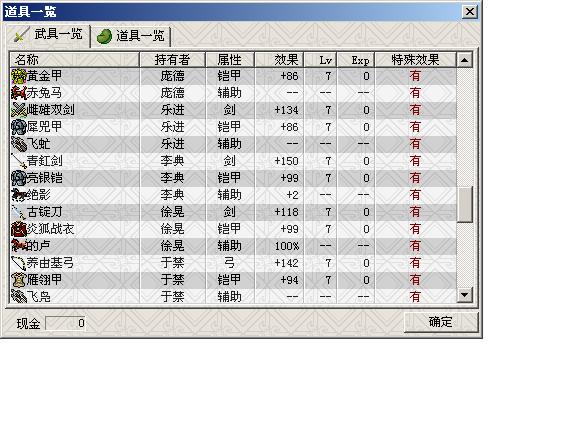Click 于禁 holder in 飞鸟 row
Viewport: 576px width, 432px height.
pos(172,296)
